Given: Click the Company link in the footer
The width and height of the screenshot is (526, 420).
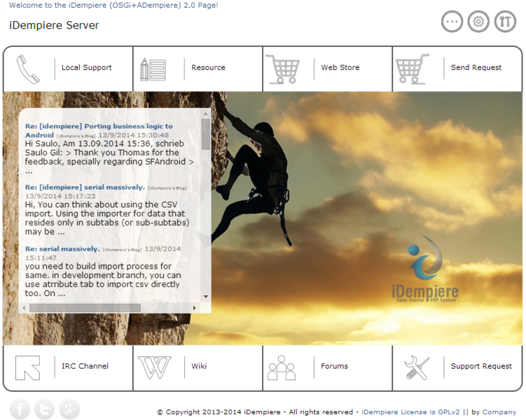Looking at the screenshot, I should pyautogui.click(x=499, y=412).
